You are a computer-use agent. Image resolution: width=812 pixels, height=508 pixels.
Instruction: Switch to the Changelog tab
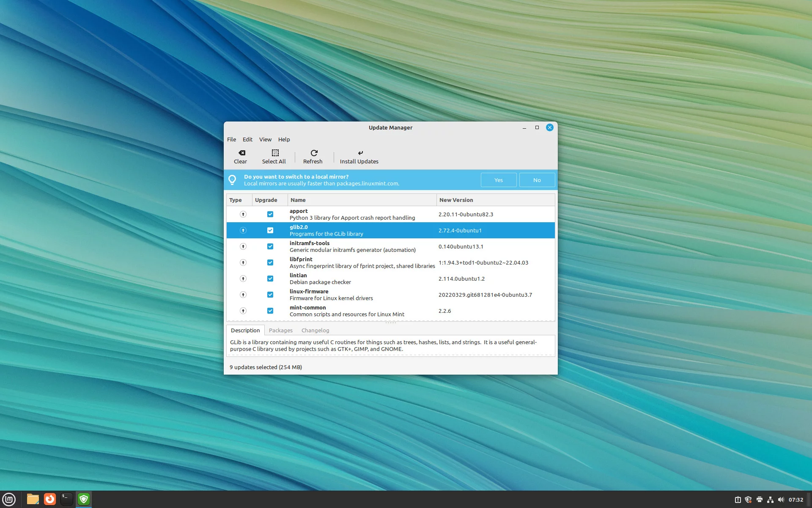[315, 330]
